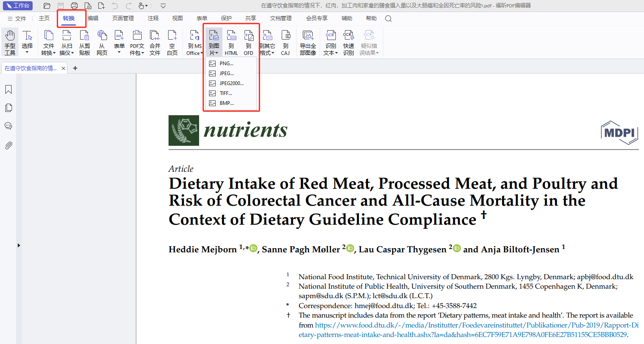Open OCR Recognize Text (识别文本)
Viewport: 644px width, 344px height.
click(330, 42)
